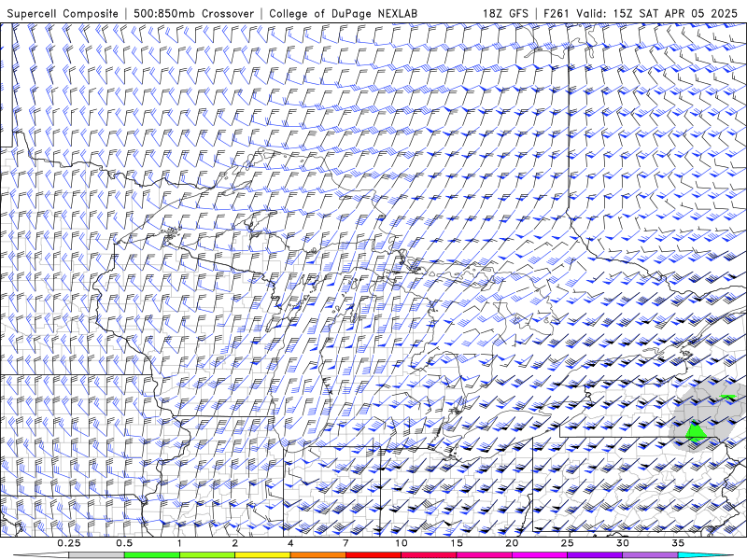Click the legend value 30
Screen dimensions: 747x560
tap(622, 543)
